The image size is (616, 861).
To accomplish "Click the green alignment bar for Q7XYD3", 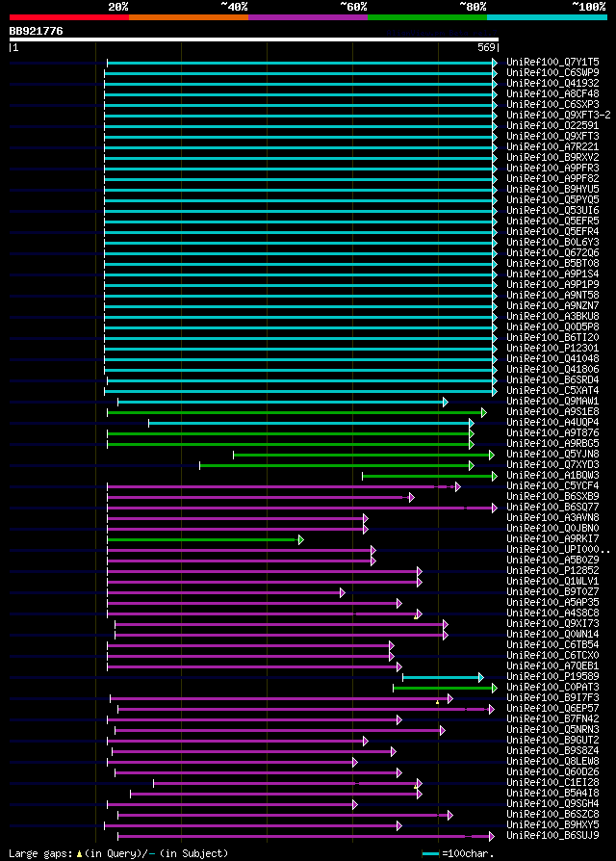I will point(336,465).
